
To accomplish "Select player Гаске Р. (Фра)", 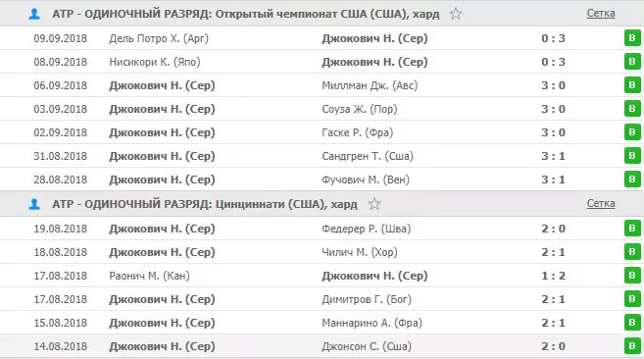I will (x=358, y=132).
